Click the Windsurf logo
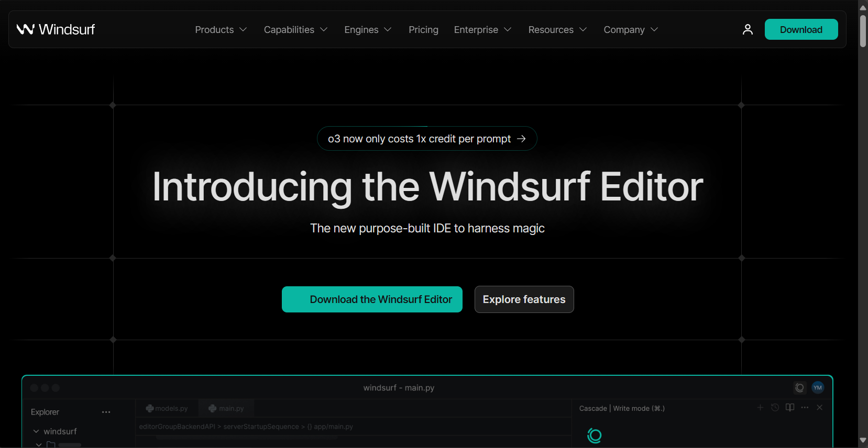 (56, 29)
